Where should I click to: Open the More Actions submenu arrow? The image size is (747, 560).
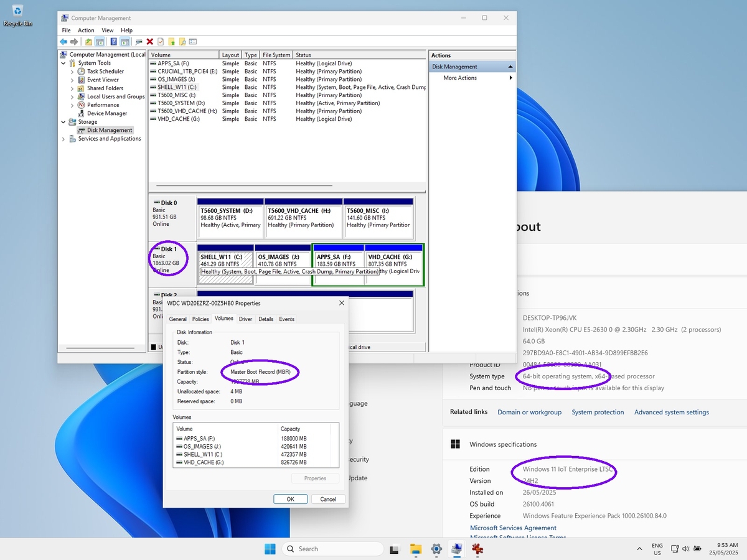click(511, 78)
